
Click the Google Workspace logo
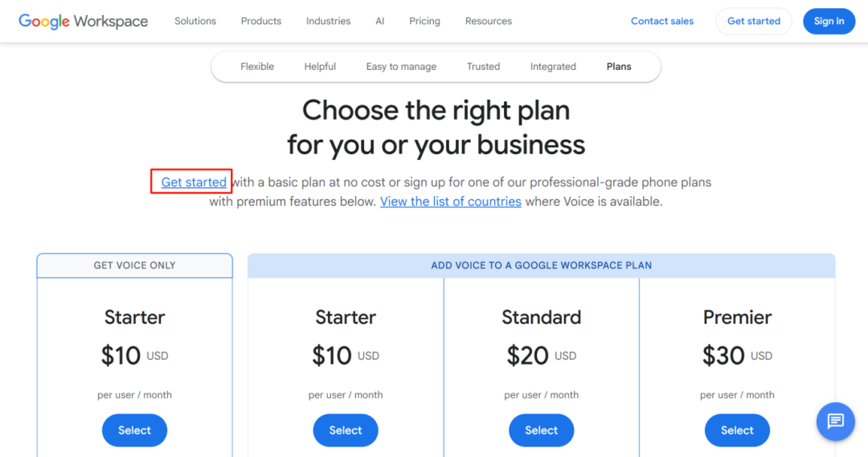(x=83, y=22)
